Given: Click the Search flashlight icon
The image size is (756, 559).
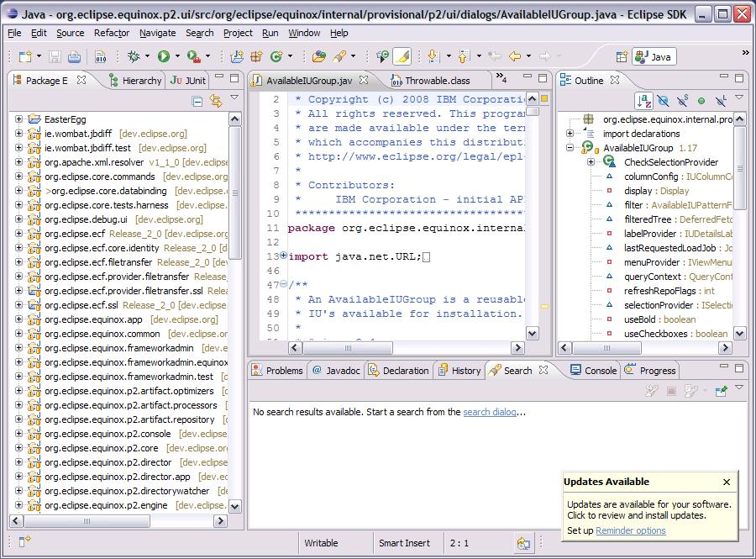Looking at the screenshot, I should (x=339, y=56).
